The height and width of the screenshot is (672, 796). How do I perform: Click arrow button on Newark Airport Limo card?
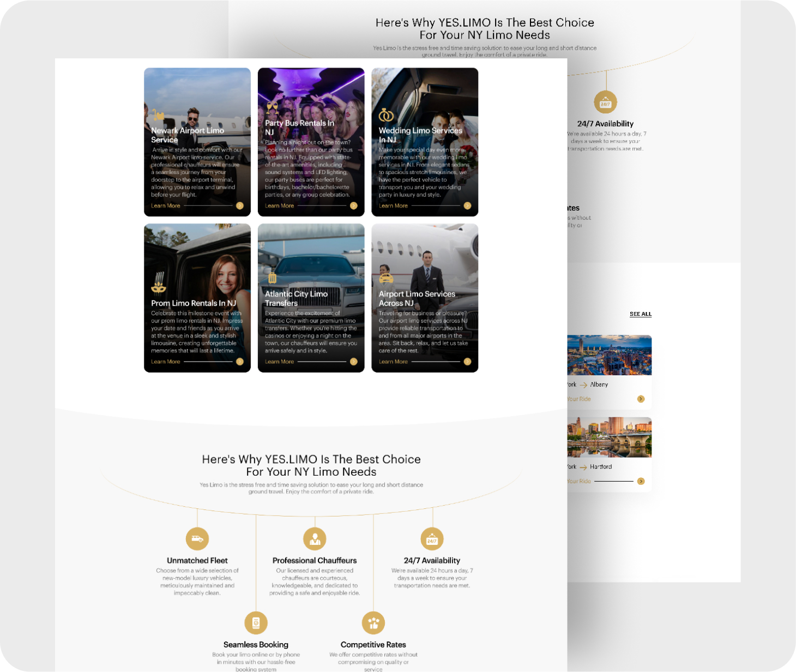point(240,206)
